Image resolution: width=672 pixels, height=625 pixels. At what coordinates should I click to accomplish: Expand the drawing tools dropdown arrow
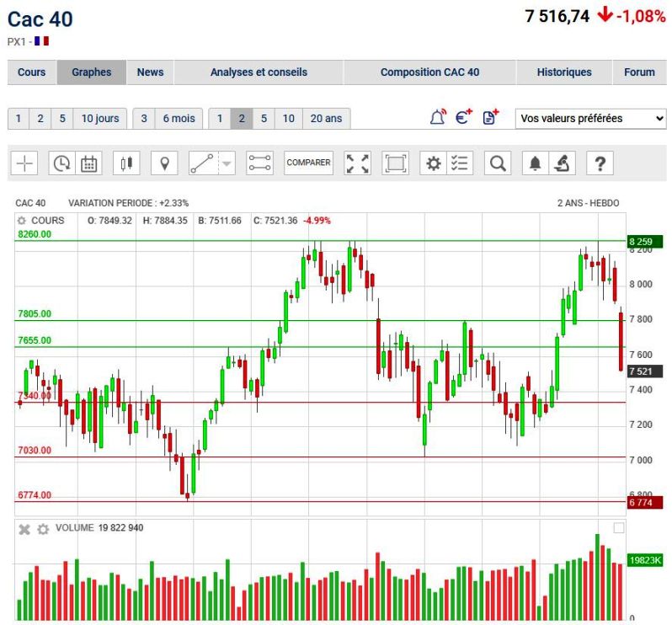point(227,163)
